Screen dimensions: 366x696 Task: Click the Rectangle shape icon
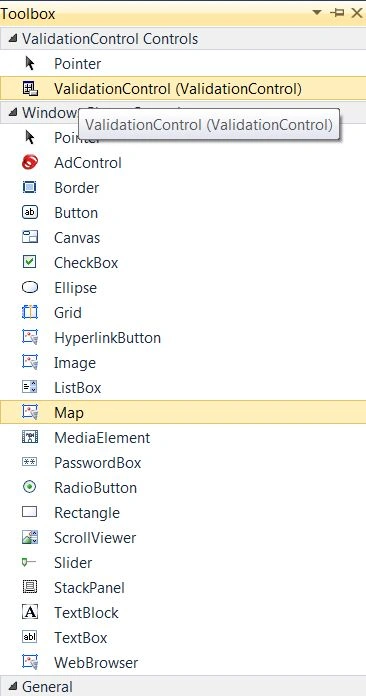[x=30, y=512]
